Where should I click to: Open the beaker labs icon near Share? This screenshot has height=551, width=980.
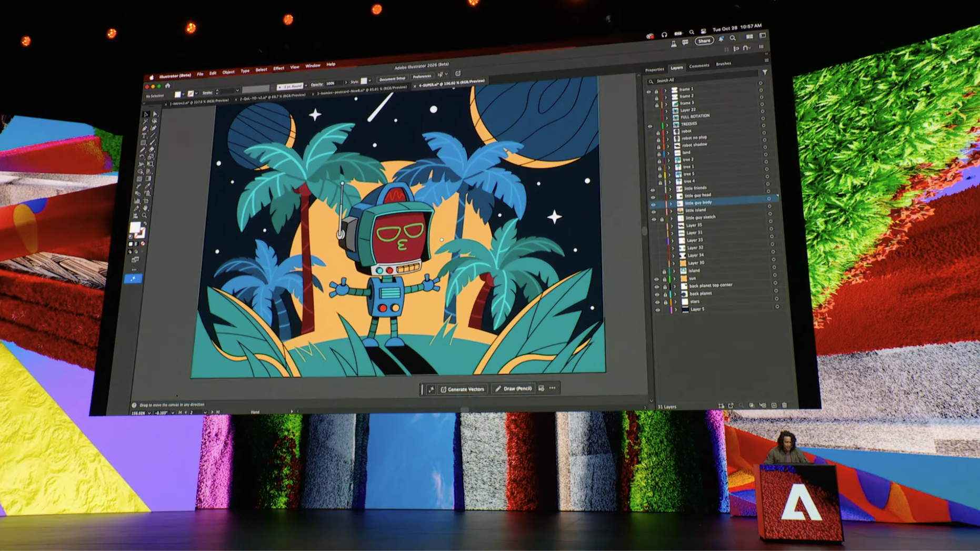click(x=673, y=44)
